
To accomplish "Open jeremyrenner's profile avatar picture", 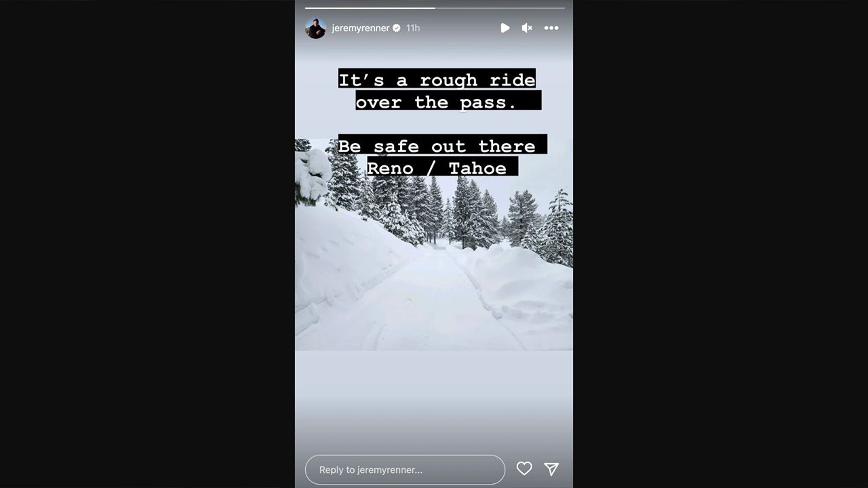I will pos(315,28).
